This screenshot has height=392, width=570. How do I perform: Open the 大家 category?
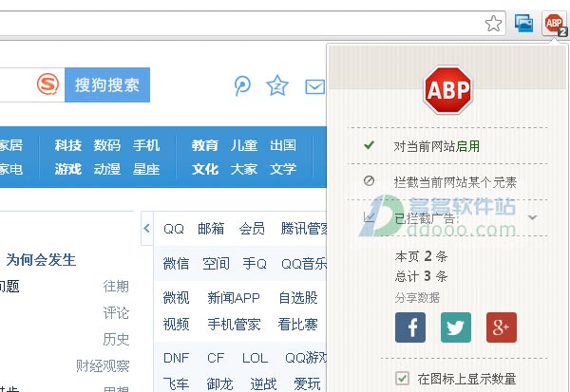(244, 169)
